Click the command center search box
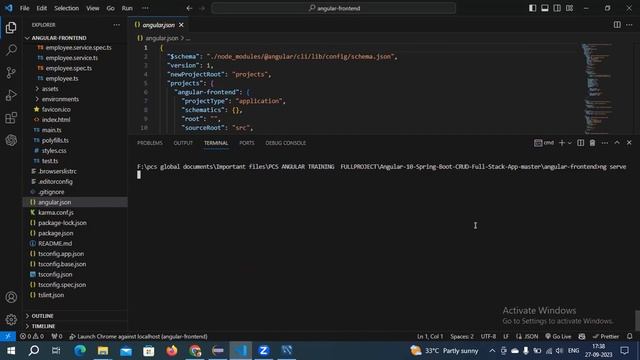 click(x=333, y=8)
